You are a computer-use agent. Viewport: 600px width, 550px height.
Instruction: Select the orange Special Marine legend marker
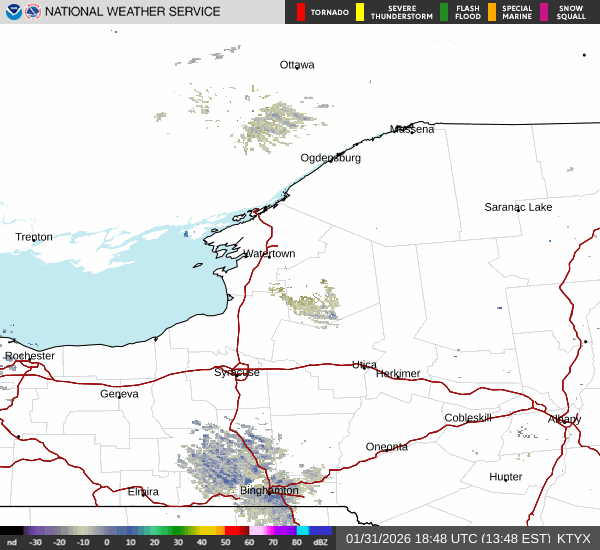tap(492, 12)
